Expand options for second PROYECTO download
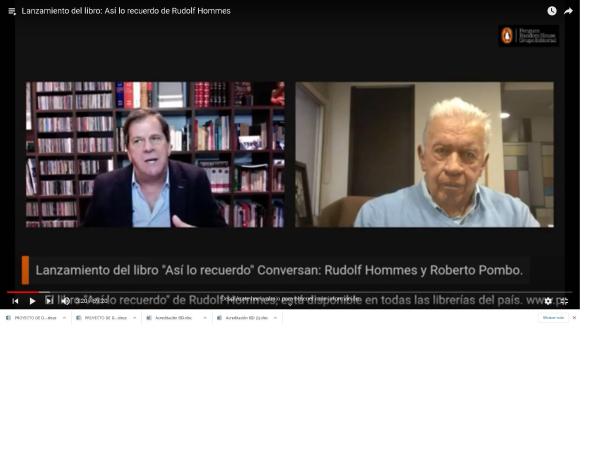The image size is (604, 453). tap(134, 318)
